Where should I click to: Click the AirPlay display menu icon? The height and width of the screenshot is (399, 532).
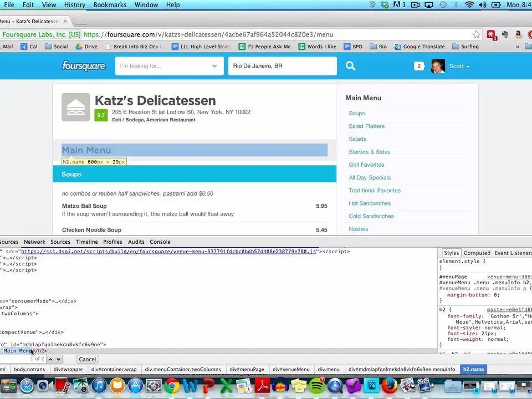pyautogui.click(x=429, y=5)
